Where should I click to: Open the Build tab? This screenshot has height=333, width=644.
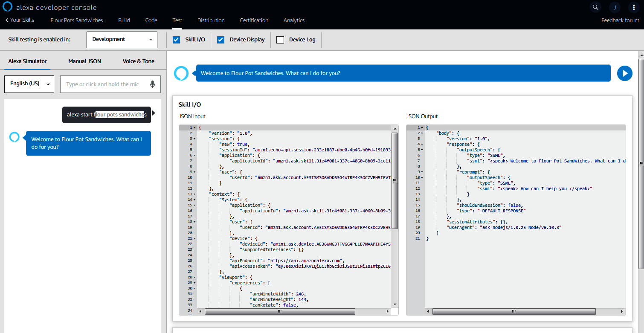tap(124, 20)
